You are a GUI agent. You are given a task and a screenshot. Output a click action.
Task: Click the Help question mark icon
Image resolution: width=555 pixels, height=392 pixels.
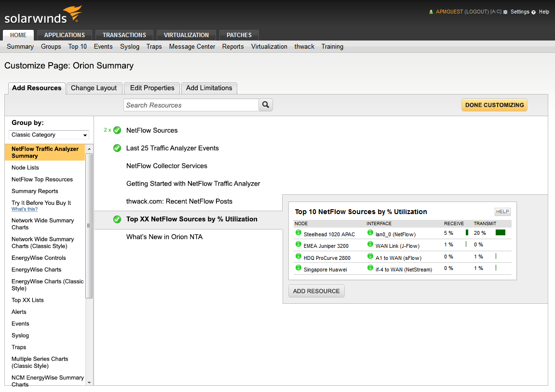click(x=533, y=12)
